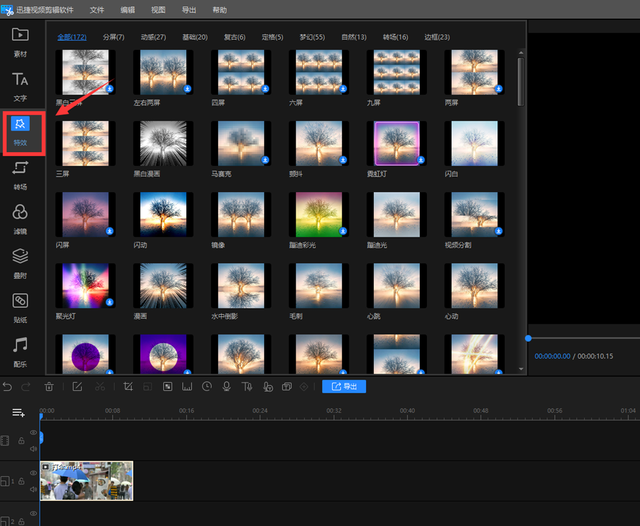Open the 文字 text panel
The image size is (640, 526).
[20, 87]
